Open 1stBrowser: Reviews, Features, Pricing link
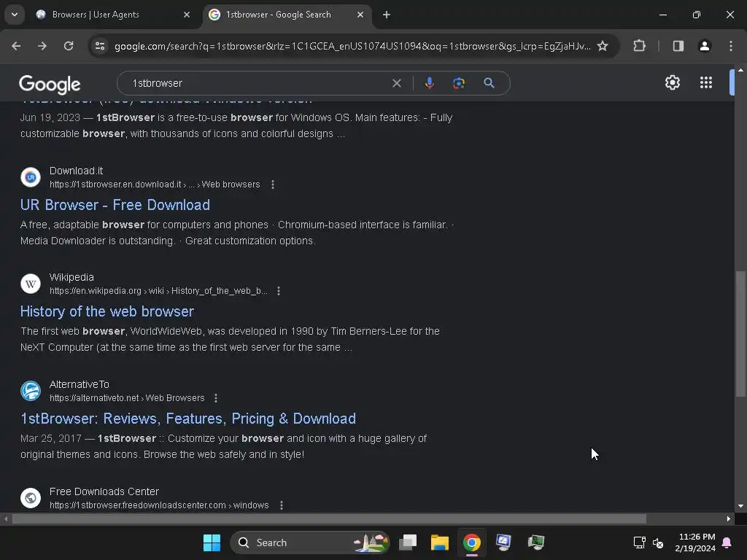The width and height of the screenshot is (747, 560). tap(188, 419)
